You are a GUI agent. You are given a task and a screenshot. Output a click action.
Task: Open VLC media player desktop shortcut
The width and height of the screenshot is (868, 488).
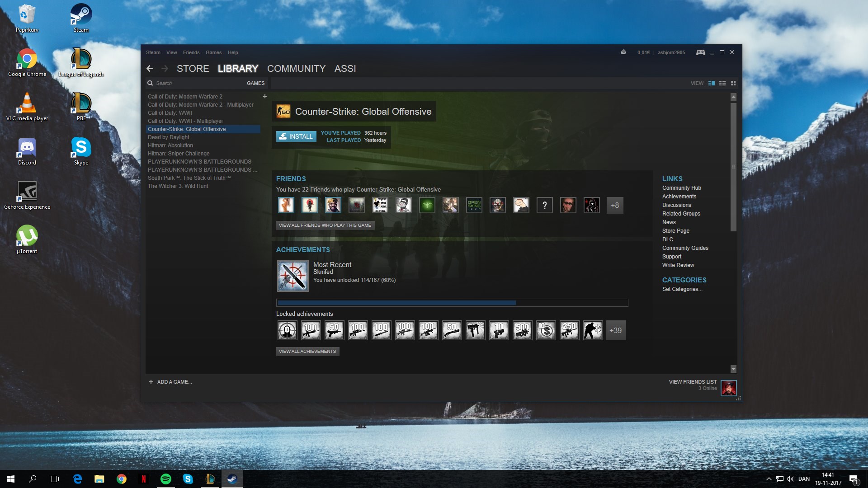[27, 107]
